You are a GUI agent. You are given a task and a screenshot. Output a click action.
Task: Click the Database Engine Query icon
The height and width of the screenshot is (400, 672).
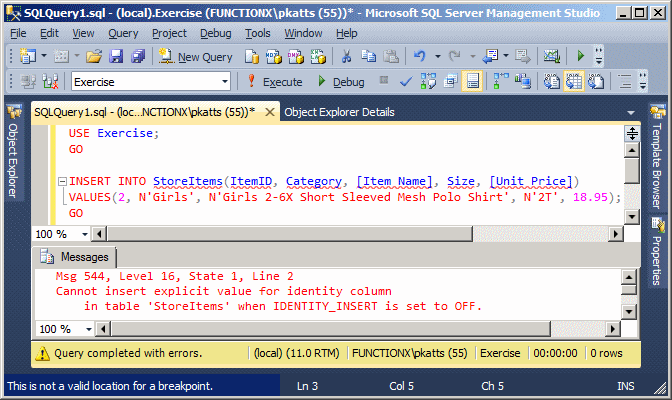pos(252,56)
